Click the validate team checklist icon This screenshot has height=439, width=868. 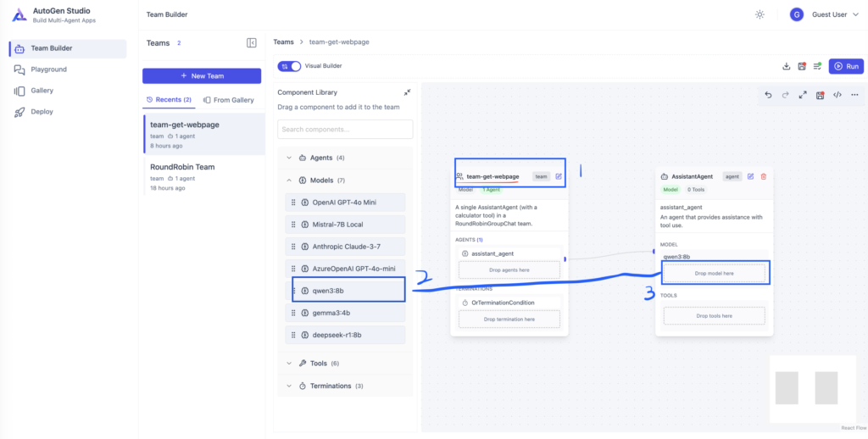(x=817, y=66)
